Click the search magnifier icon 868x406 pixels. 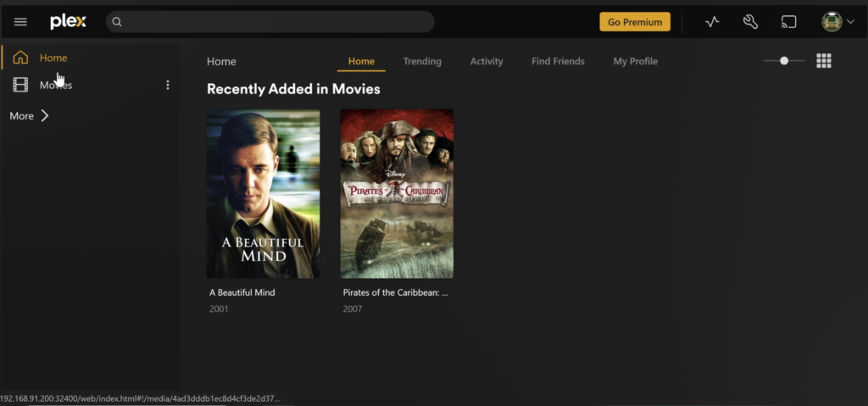pos(117,22)
